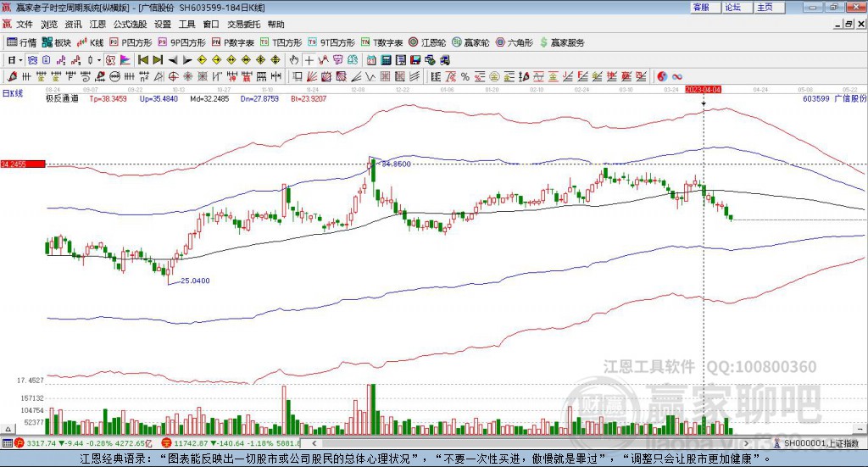Open the 9T四方形 tool
The image size is (868, 467).
(x=331, y=42)
